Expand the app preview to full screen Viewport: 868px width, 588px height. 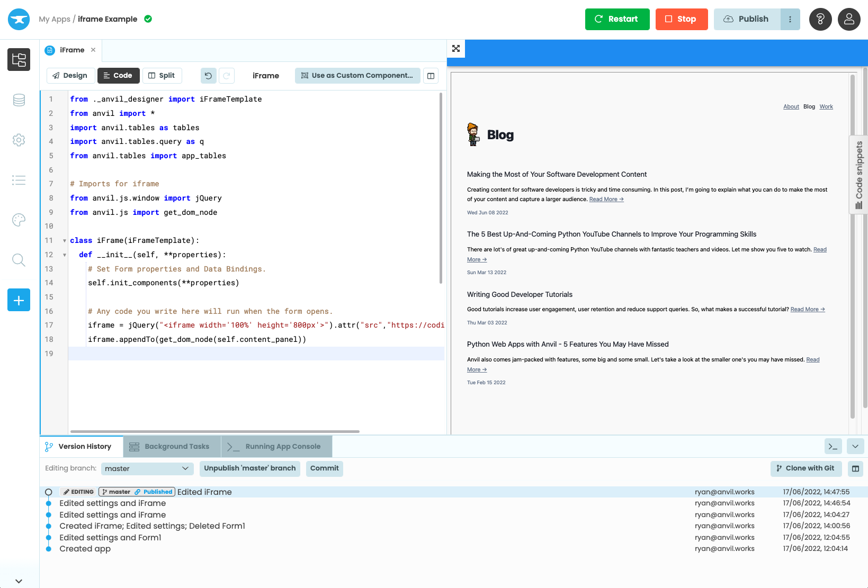click(x=456, y=48)
